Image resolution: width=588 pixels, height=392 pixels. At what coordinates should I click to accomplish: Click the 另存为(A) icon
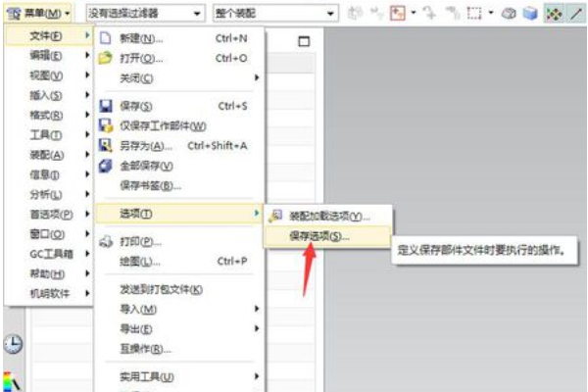(106, 145)
